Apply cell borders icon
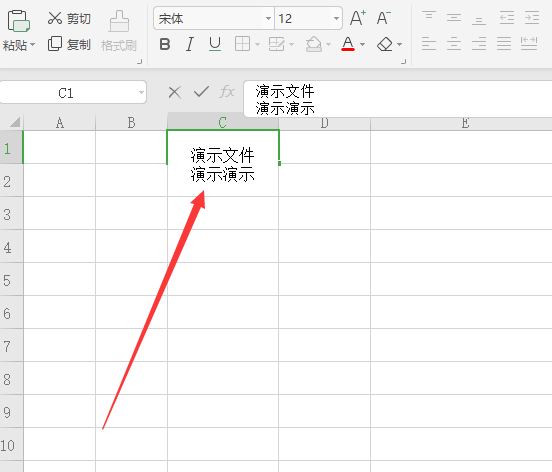Image resolution: width=552 pixels, height=472 pixels. (x=242, y=44)
